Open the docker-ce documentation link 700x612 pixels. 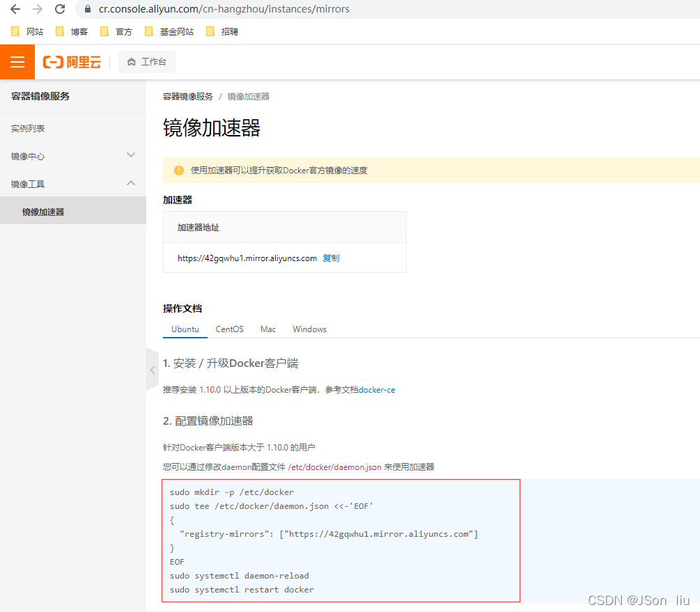[x=377, y=390]
